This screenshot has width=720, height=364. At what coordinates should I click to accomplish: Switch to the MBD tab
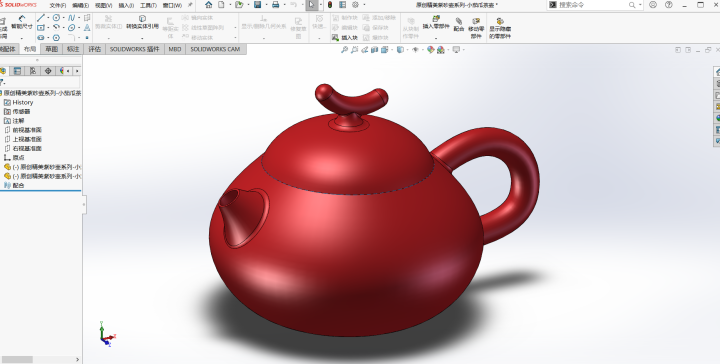(175, 49)
